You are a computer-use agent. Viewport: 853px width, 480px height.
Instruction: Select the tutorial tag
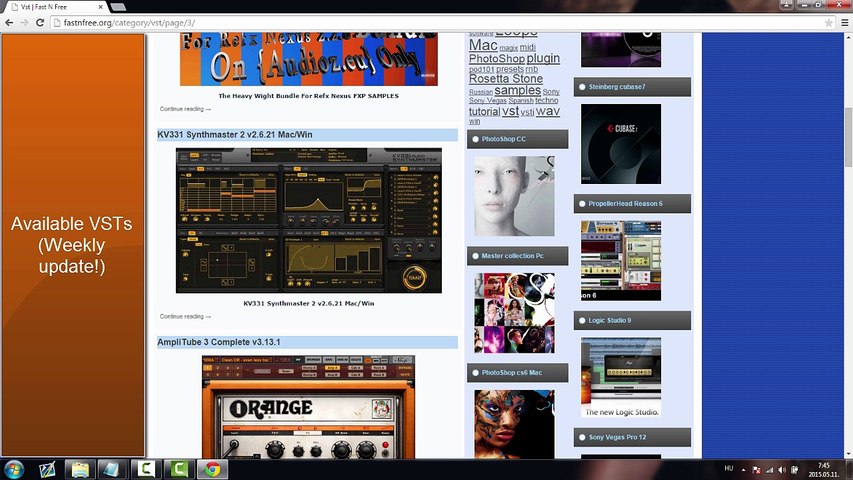coord(484,112)
